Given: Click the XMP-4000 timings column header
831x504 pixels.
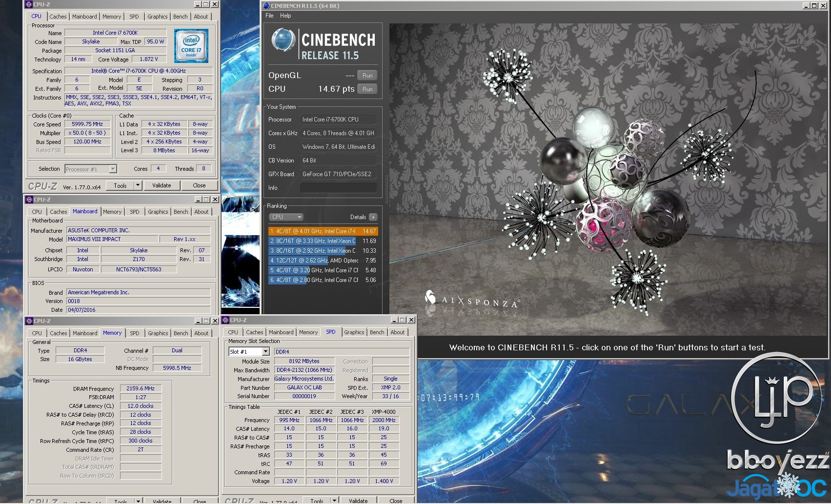Looking at the screenshot, I should click(x=384, y=412).
